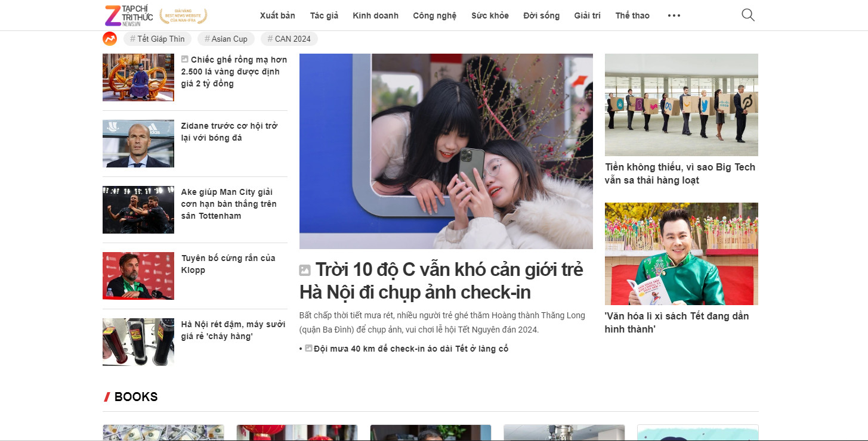Click the photo icon next to 'Đội mưa 40 km'
The image size is (868, 441).
click(x=308, y=348)
